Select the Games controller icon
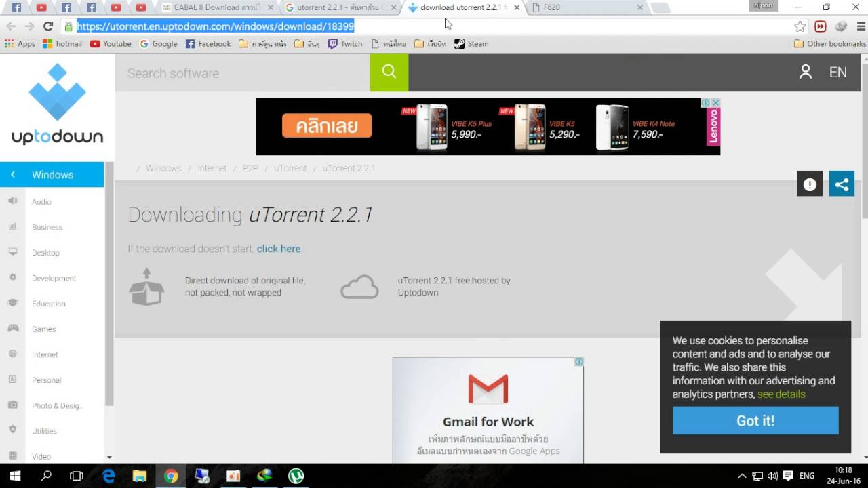 12,329
